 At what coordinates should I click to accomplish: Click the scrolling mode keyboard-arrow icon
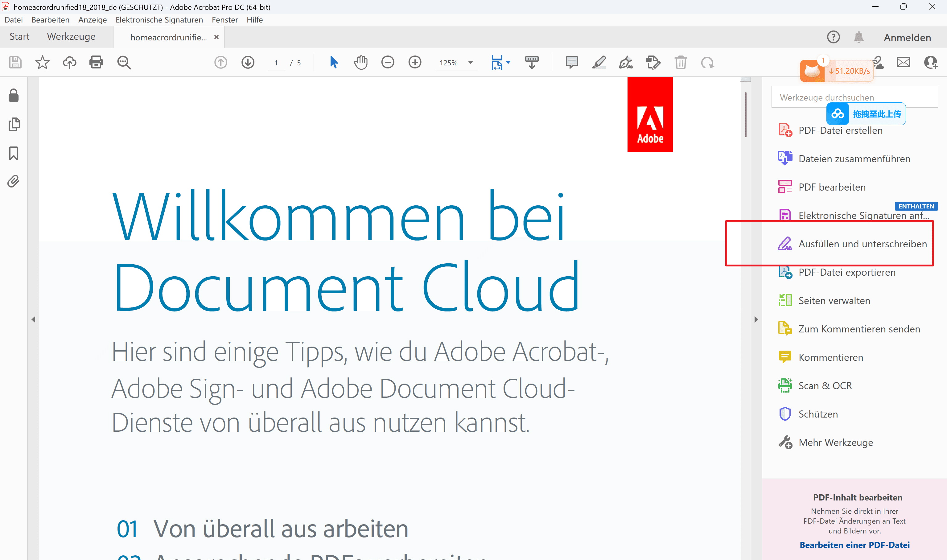[532, 62]
